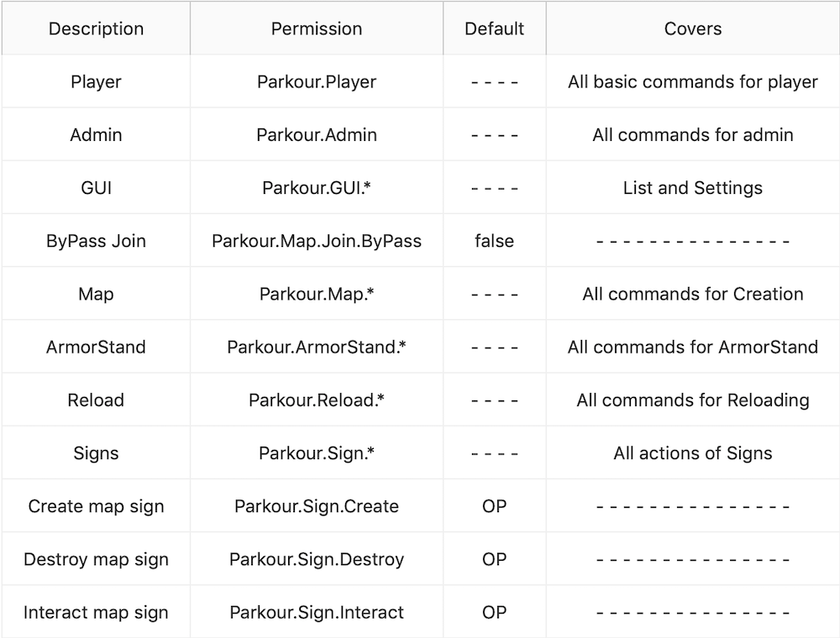Click the Parkour.GUI.* permission cell

pyautogui.click(x=317, y=187)
